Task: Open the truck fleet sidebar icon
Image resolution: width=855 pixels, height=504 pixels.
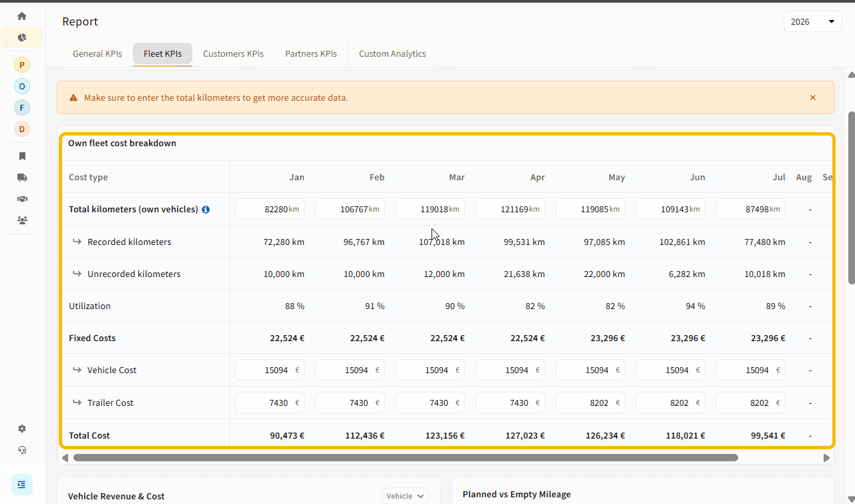Action: 22,178
